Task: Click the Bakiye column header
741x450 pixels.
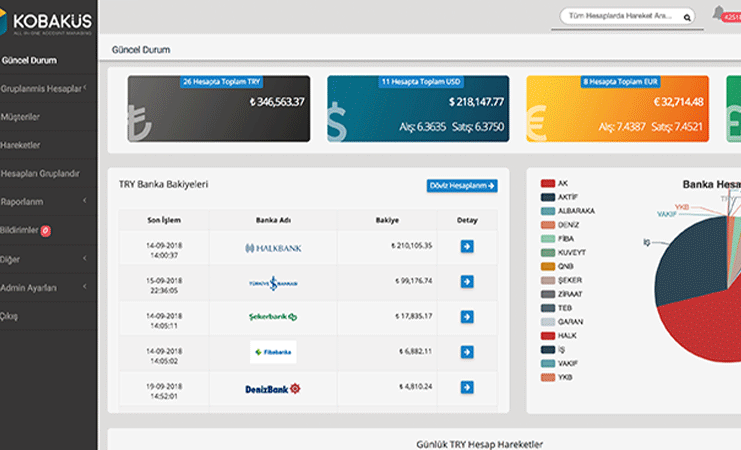Action: (387, 220)
